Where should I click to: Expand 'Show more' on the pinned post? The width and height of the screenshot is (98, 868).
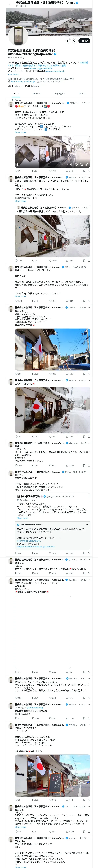[20, 132]
